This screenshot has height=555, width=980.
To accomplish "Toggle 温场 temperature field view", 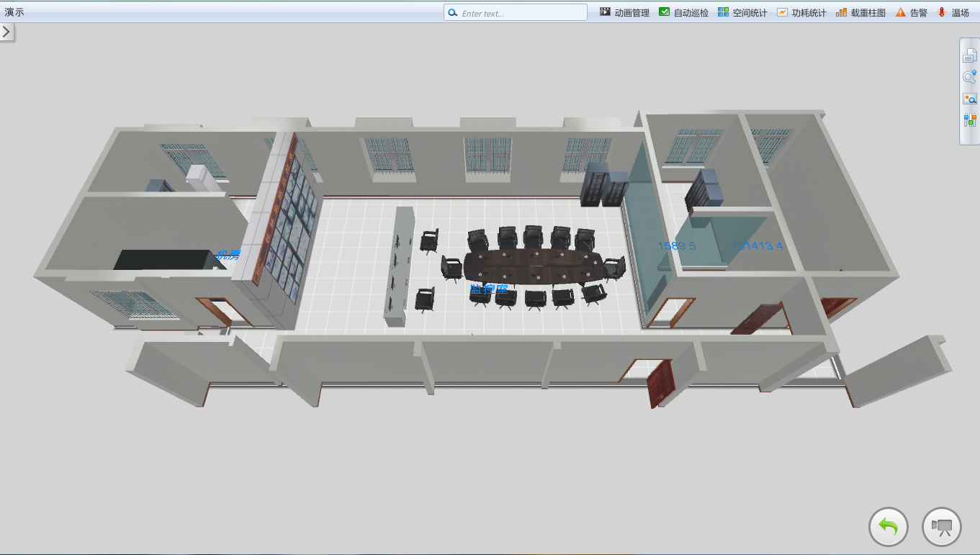I will (x=953, y=13).
